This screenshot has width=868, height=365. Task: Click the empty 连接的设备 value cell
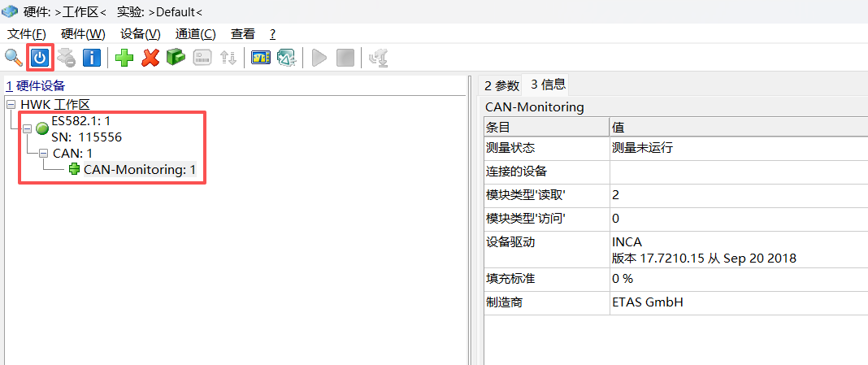[739, 172]
